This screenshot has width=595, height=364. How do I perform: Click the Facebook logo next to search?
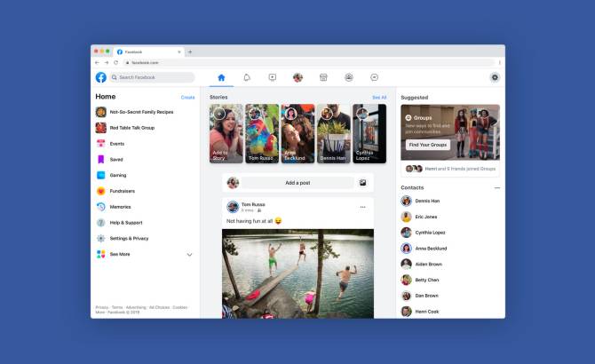[x=101, y=77]
